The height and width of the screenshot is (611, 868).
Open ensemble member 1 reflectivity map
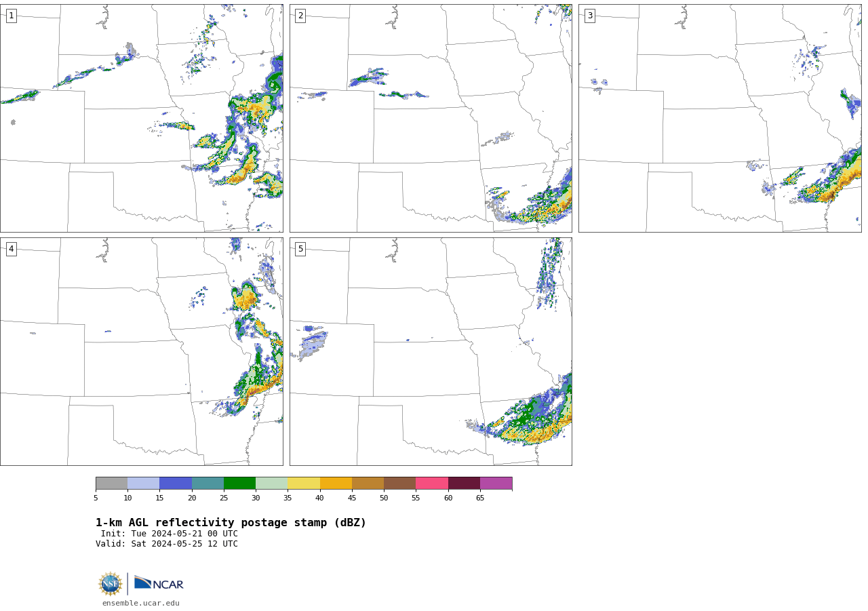coord(142,118)
